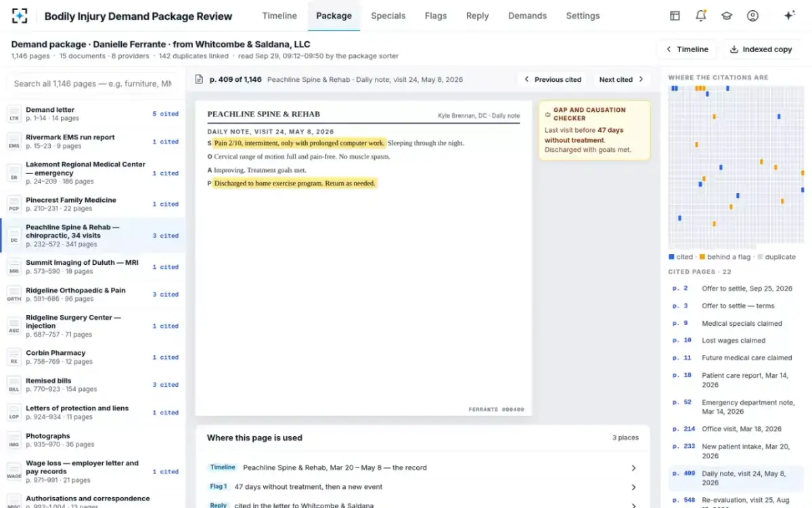812x508 pixels.
Task: Select the IMG Photographs icon
Action: click(x=14, y=440)
